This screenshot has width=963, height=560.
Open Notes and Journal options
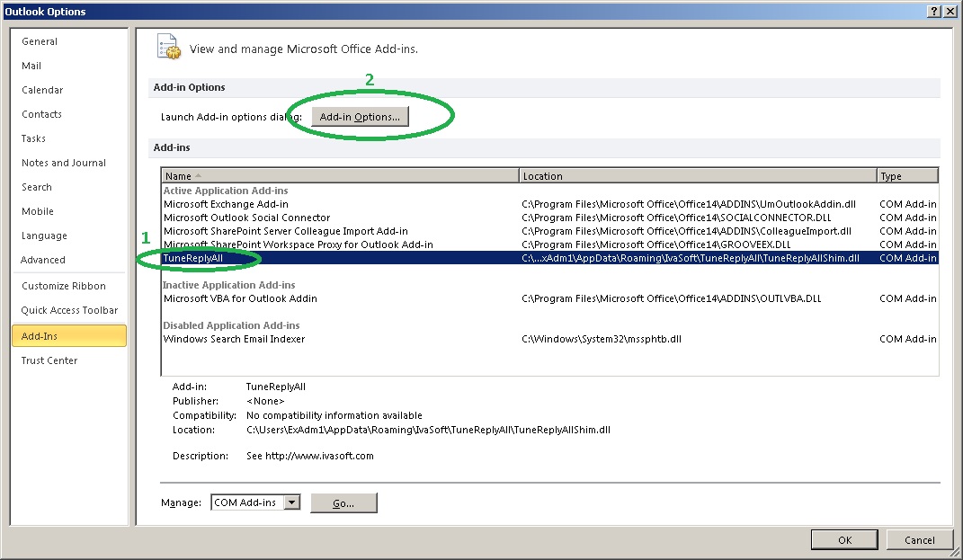pos(64,163)
